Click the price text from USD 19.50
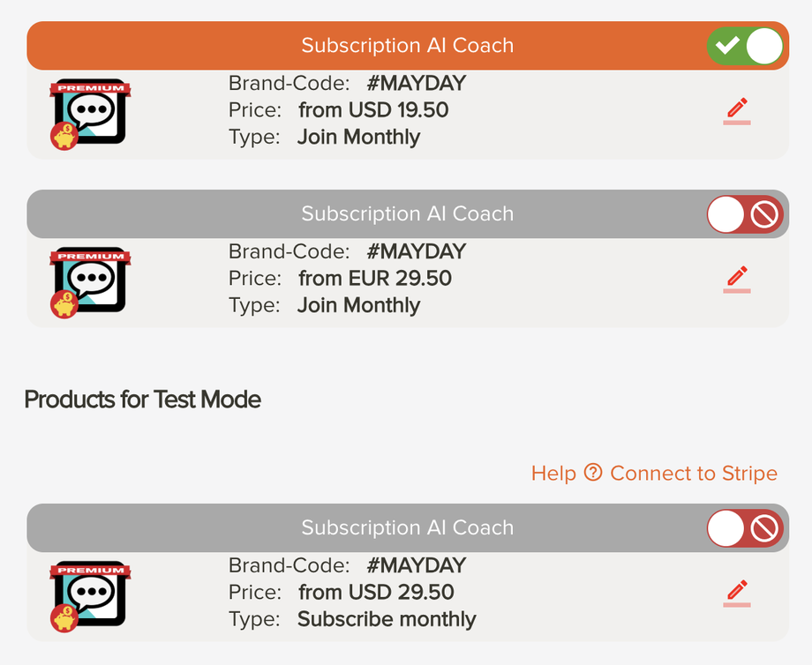 pyautogui.click(x=373, y=110)
